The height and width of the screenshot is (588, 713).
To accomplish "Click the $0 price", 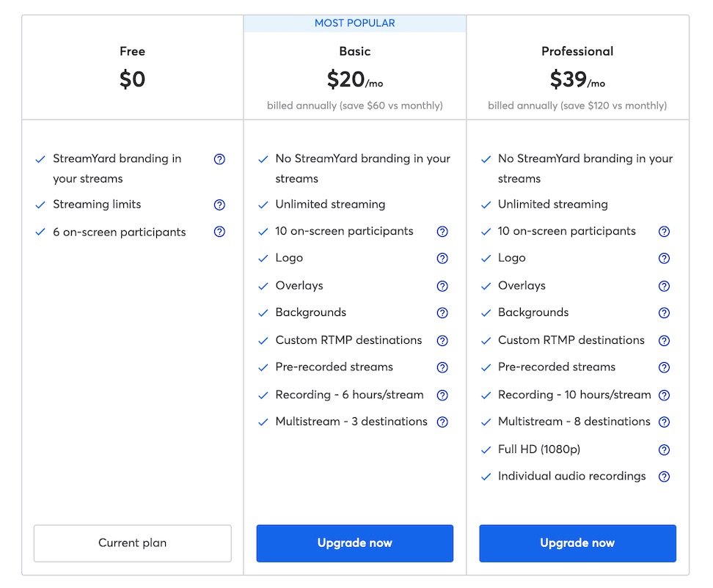I will click(132, 79).
